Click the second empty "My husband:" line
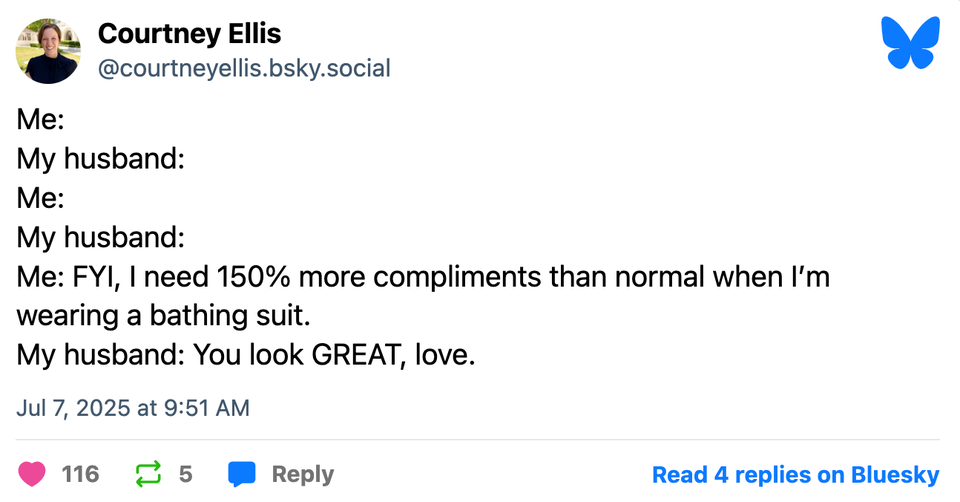 [100, 237]
